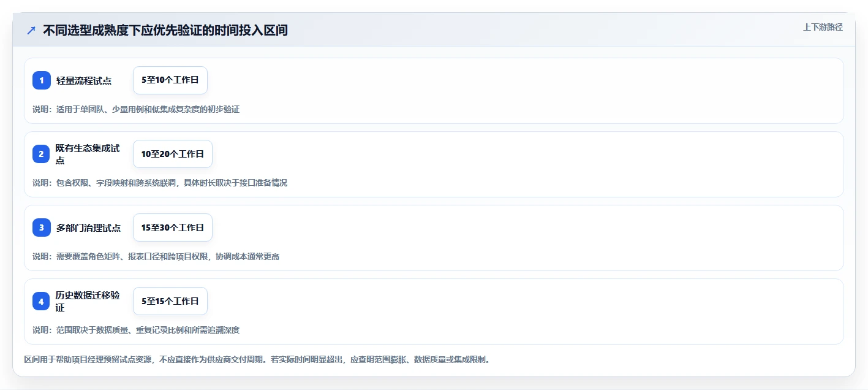
Task: Click step number badge 4
Action: coord(42,301)
